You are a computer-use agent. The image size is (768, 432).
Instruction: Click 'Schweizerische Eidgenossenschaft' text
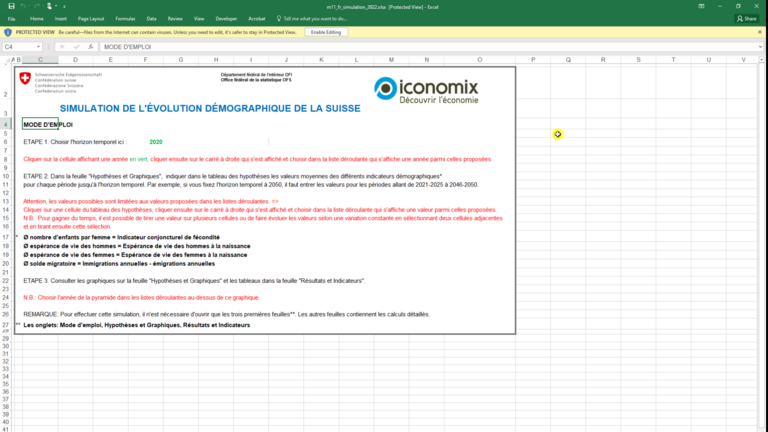[x=68, y=74]
